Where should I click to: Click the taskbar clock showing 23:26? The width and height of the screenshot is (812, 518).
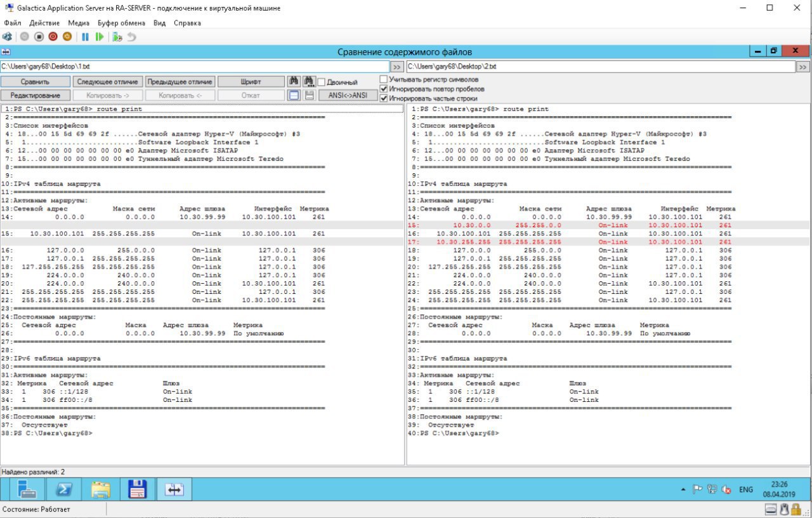(x=779, y=489)
